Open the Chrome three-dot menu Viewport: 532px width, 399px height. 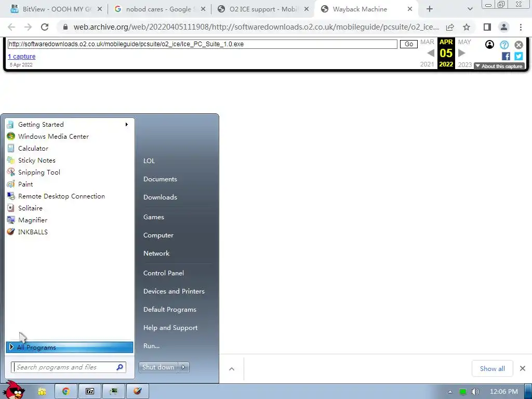coord(521,27)
